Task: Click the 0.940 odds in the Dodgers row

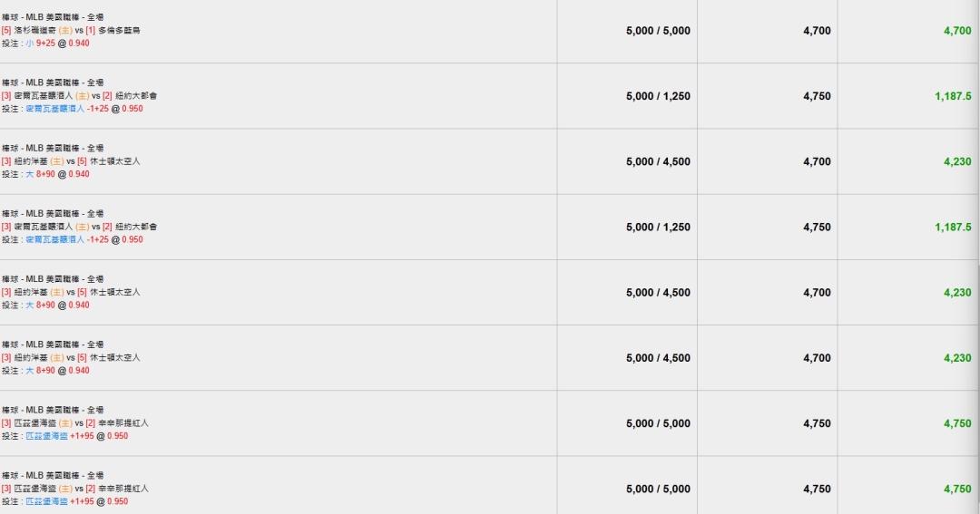Action: click(x=79, y=44)
